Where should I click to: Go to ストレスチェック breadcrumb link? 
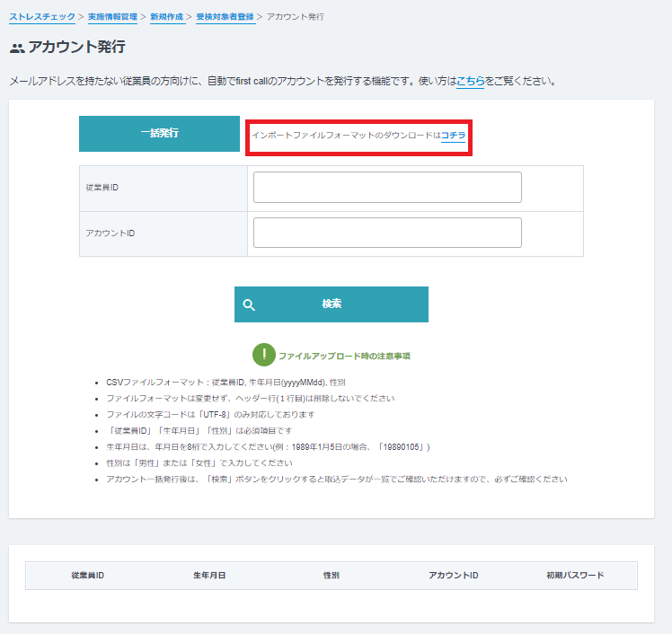(x=42, y=17)
